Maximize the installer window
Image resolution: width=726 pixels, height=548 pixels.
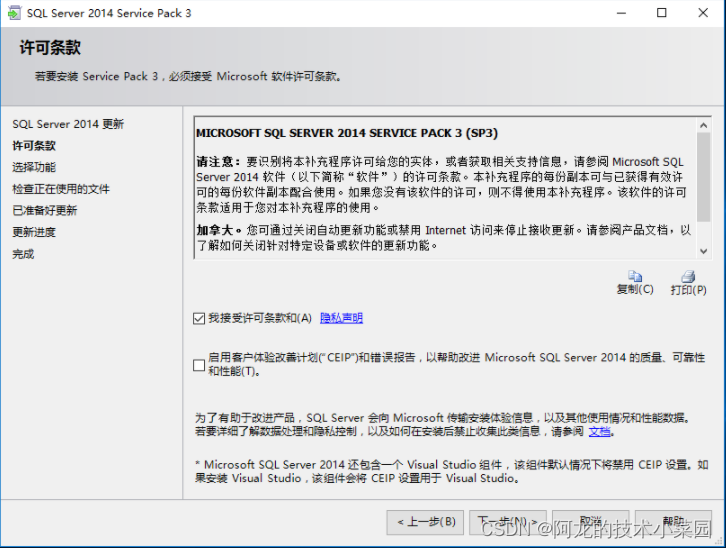coord(662,13)
